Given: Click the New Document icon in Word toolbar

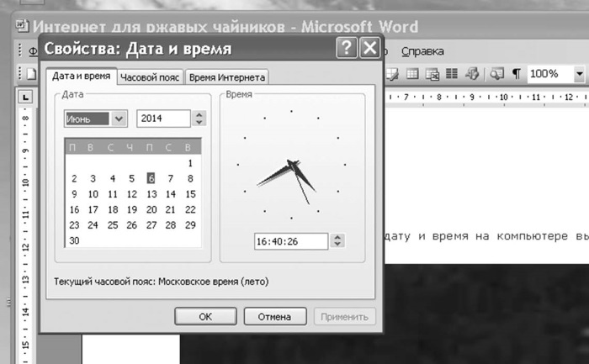Looking at the screenshot, I should pyautogui.click(x=31, y=73).
